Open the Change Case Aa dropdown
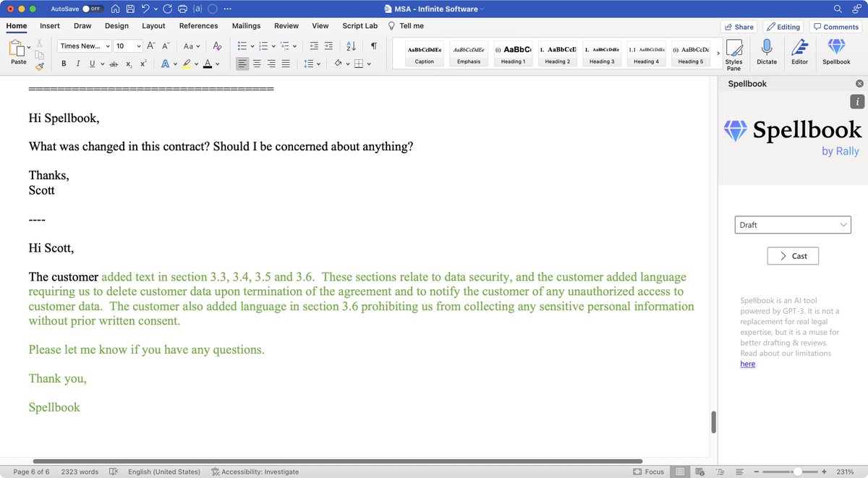 [x=192, y=46]
